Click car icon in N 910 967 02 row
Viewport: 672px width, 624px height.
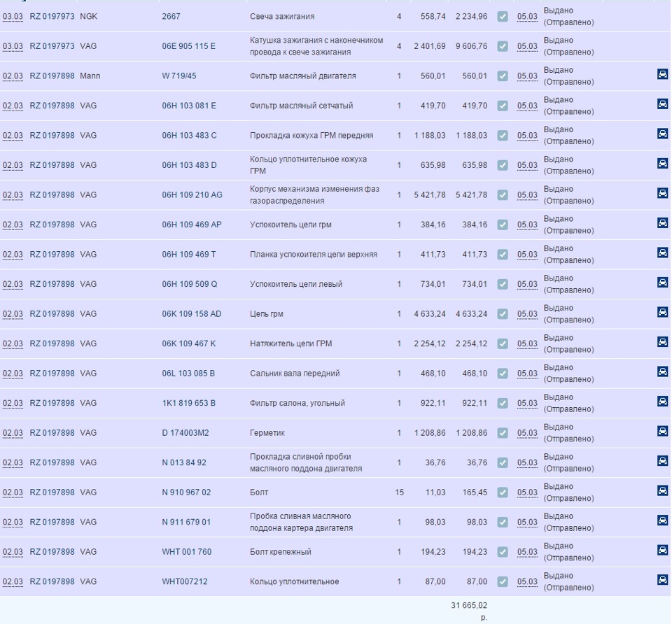[x=662, y=491]
